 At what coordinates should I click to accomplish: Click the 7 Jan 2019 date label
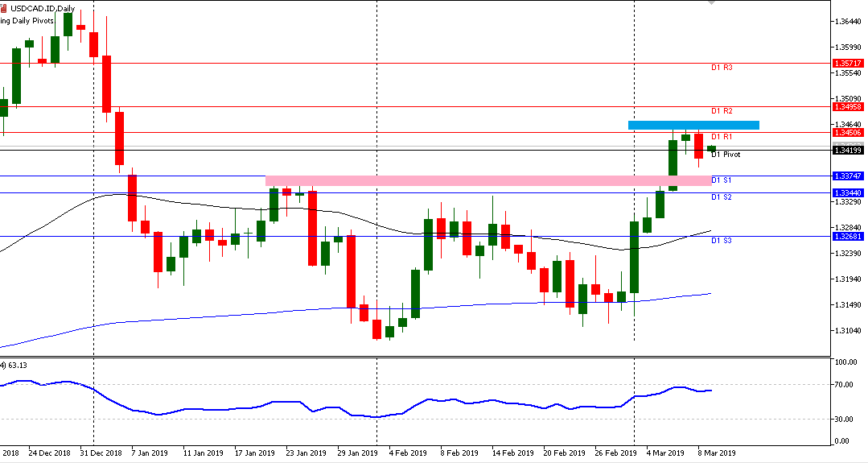tap(149, 453)
